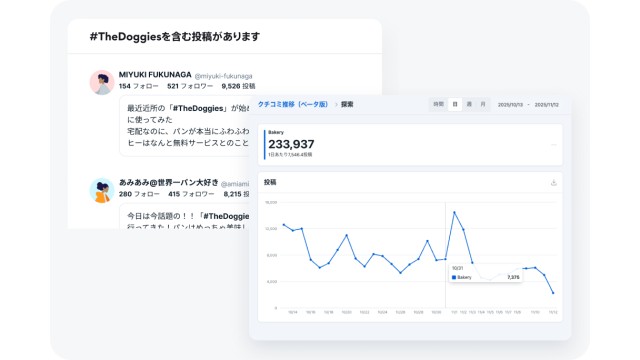Screen dimensions: 640x360
Task: Click the #TheDoggiesを含む投稿があります heading
Action: tap(175, 37)
